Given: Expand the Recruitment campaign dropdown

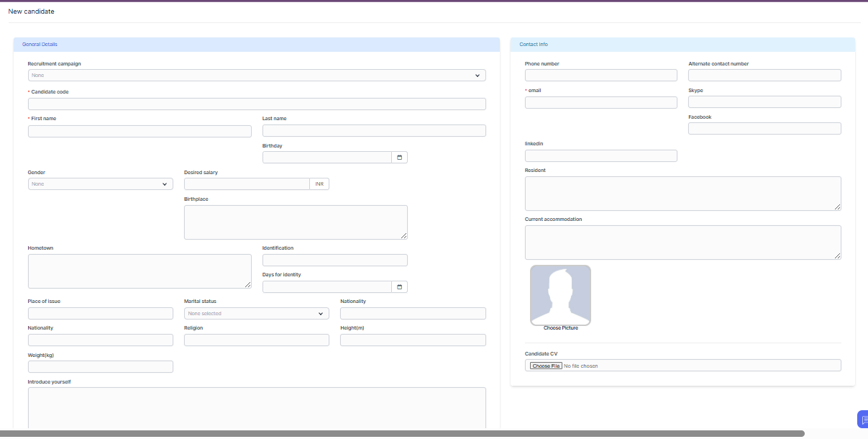Looking at the screenshot, I should 257,75.
